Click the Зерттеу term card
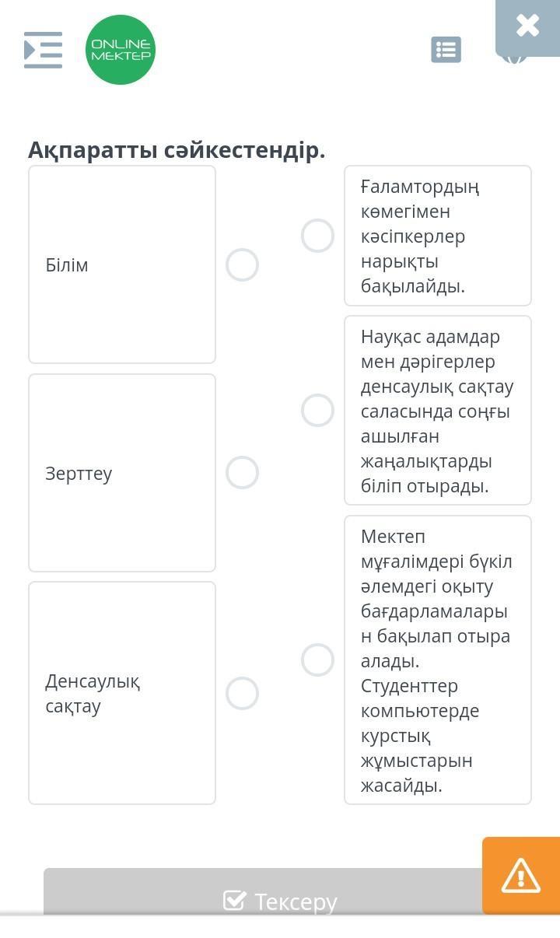The image size is (560, 938). coord(122,473)
